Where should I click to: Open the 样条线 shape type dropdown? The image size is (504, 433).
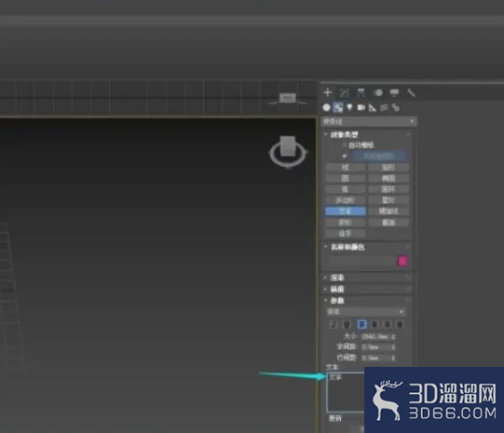369,122
